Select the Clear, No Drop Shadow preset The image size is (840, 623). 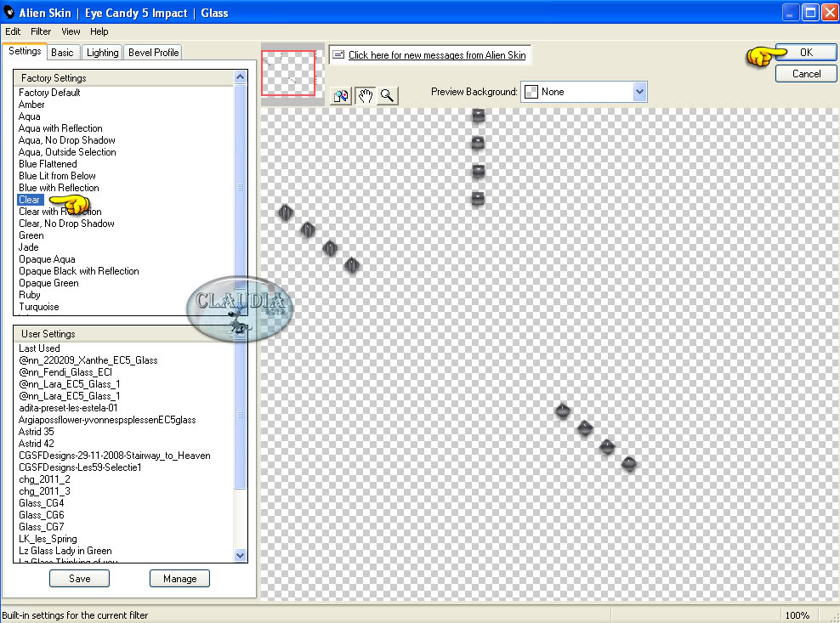[66, 224]
